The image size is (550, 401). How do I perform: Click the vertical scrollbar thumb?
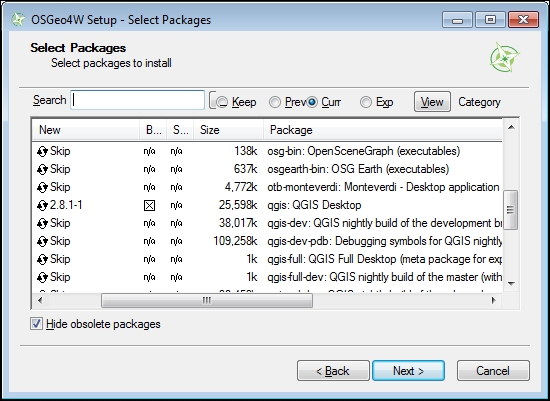click(x=510, y=210)
